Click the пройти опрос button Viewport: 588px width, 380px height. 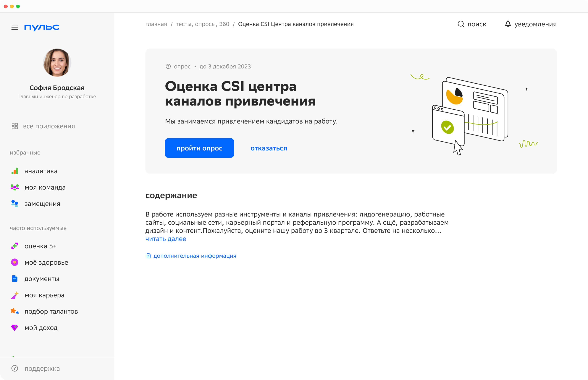pyautogui.click(x=199, y=148)
